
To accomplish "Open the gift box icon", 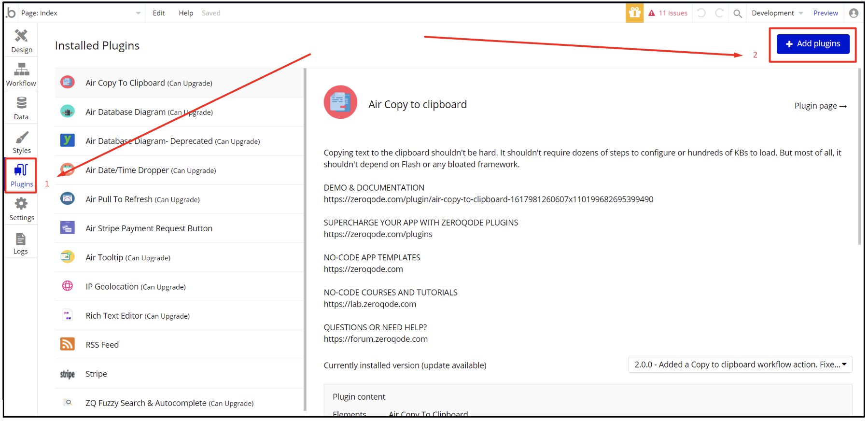I will (x=634, y=13).
